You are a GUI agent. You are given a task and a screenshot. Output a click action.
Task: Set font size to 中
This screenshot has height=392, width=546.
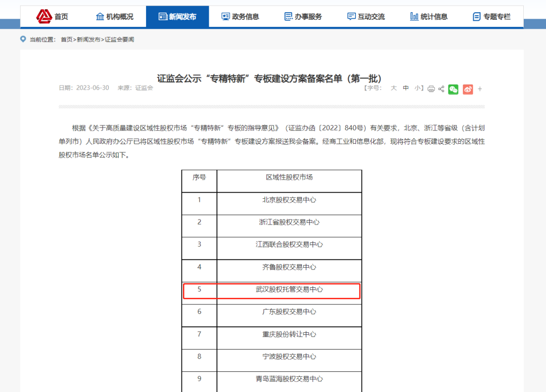point(405,88)
